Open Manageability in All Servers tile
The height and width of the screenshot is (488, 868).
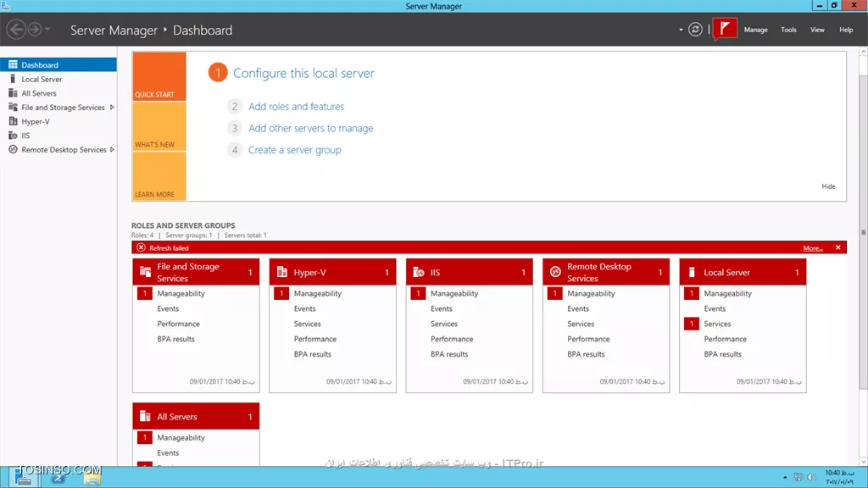point(181,438)
